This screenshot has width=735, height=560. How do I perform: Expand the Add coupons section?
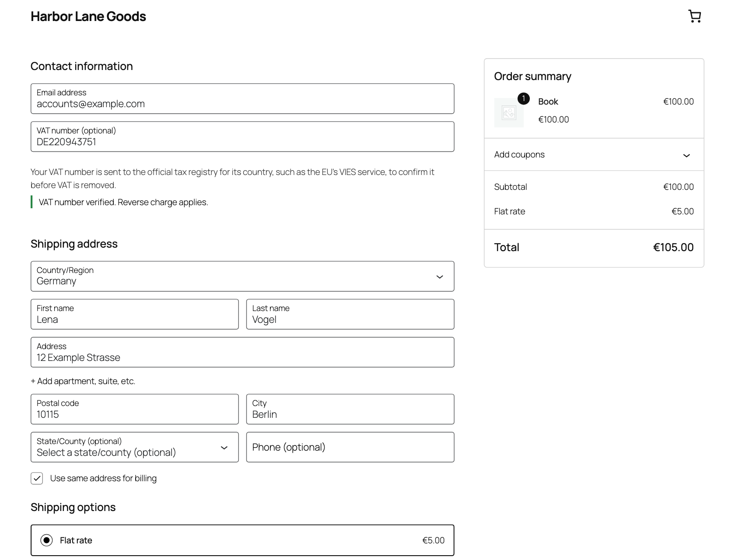coord(594,154)
